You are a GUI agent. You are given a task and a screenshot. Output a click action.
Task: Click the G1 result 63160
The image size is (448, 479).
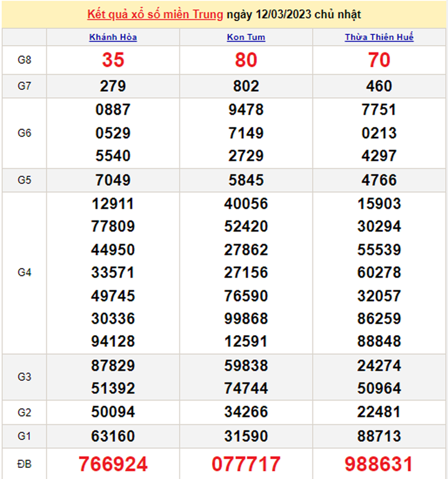(113, 435)
